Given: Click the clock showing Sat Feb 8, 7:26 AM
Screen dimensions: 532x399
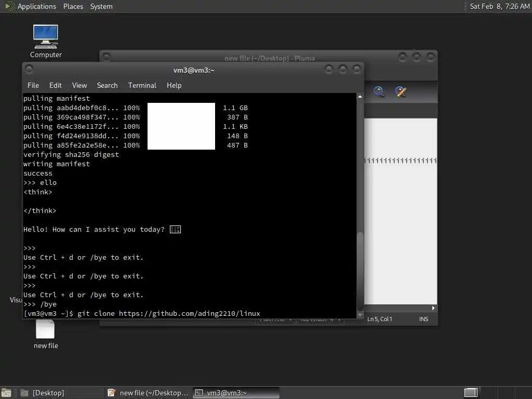Looking at the screenshot, I should tap(499, 6).
